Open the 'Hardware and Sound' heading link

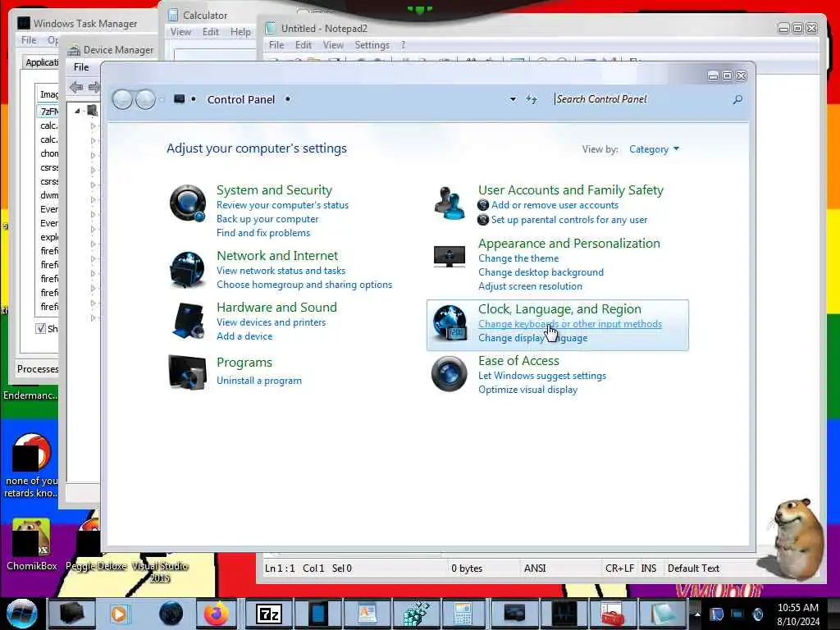(x=276, y=307)
